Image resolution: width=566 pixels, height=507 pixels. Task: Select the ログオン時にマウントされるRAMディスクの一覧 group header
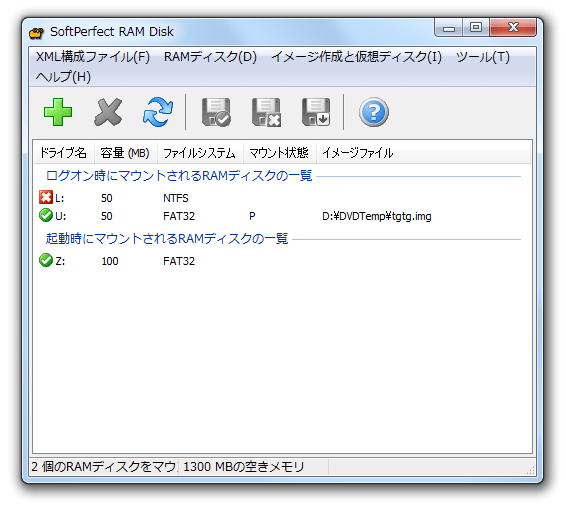point(179,176)
